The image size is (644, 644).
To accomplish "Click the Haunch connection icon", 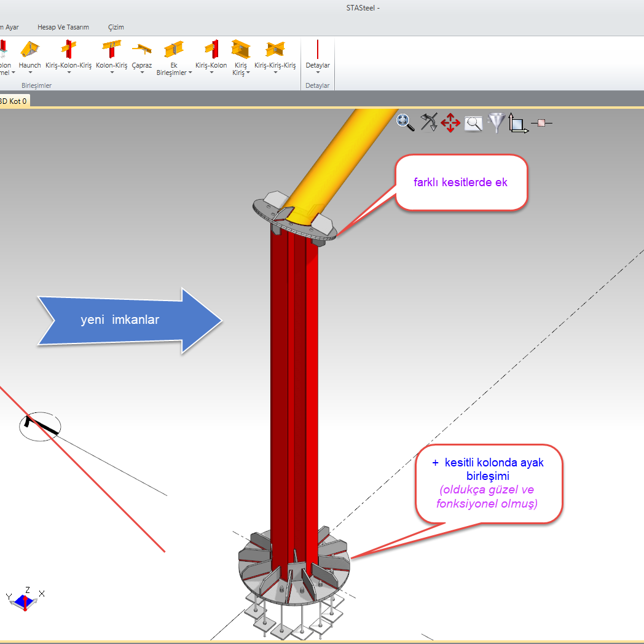I will point(29,50).
